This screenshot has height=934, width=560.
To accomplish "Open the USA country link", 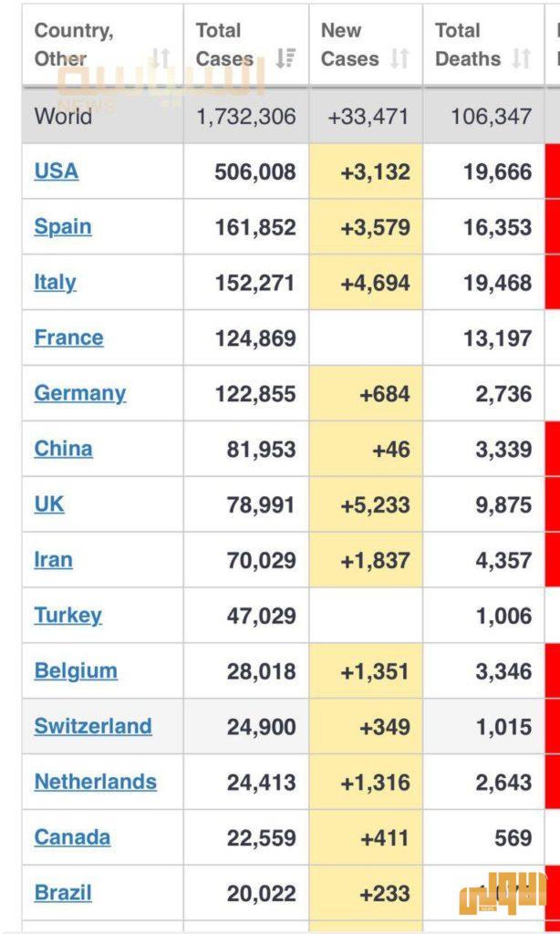I will [x=57, y=171].
